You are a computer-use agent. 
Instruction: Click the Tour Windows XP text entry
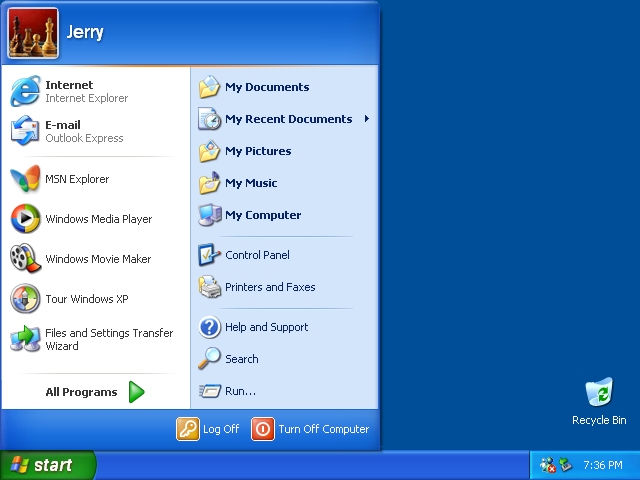[87, 299]
